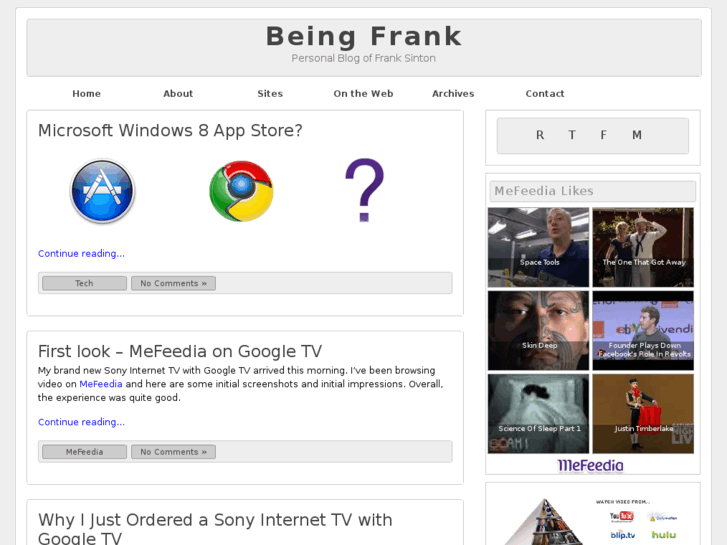Open the Space Tools video thumbnail
Screen dimensions: 727x545
click(538, 247)
